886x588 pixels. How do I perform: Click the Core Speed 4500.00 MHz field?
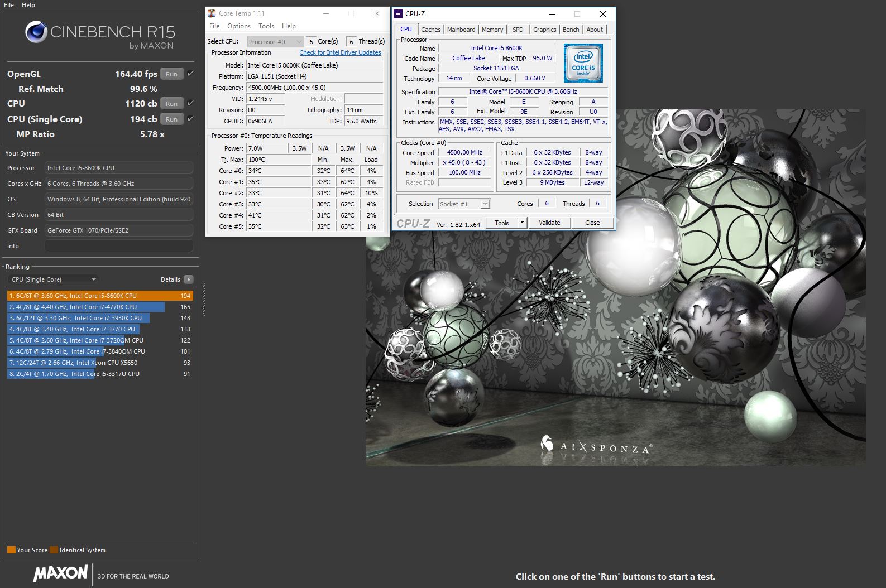tap(464, 152)
